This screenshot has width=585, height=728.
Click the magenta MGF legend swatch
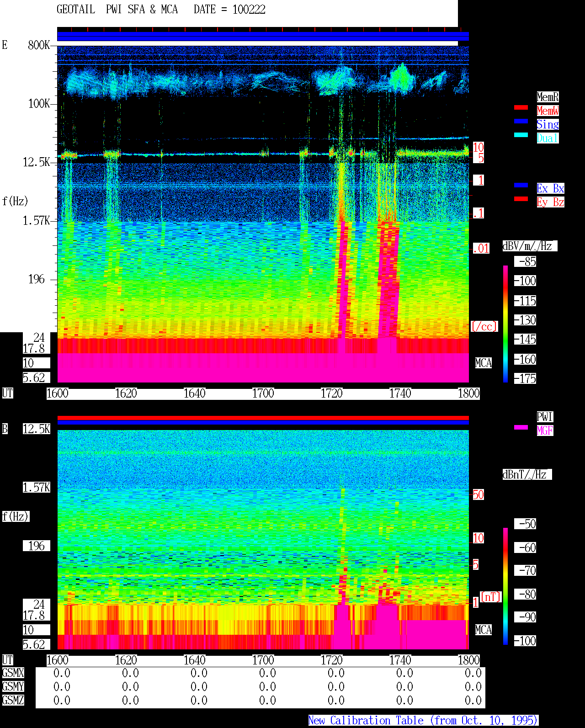tap(521, 427)
